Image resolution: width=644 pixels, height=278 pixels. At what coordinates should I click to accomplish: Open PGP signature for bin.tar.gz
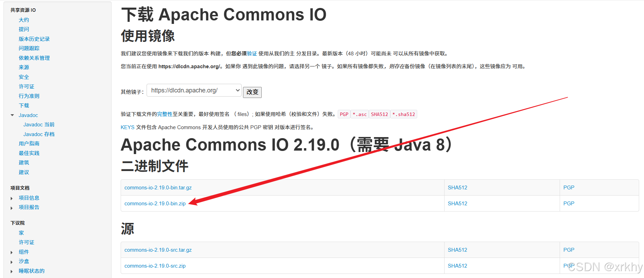[x=569, y=188]
